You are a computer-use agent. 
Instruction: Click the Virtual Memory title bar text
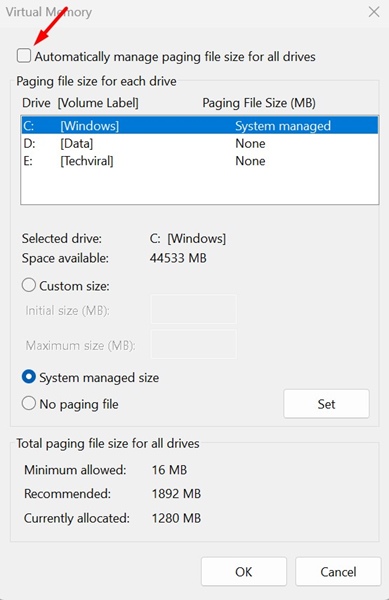[49, 12]
